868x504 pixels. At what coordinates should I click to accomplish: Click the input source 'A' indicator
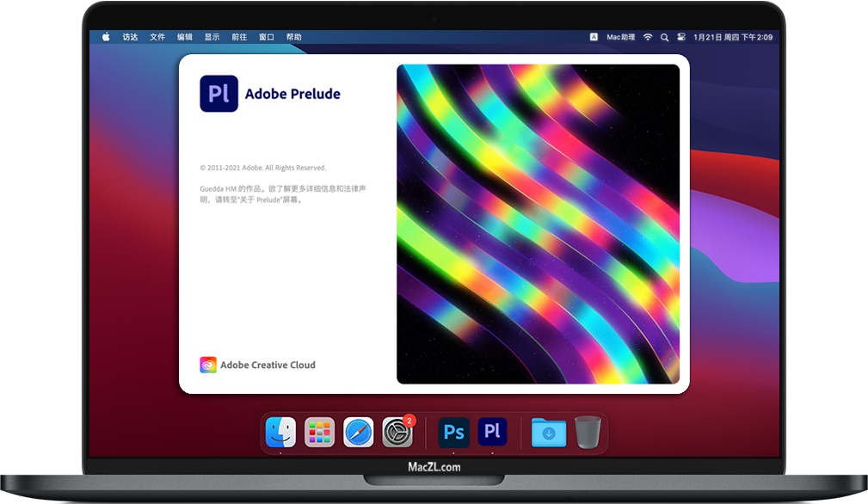[x=594, y=37]
